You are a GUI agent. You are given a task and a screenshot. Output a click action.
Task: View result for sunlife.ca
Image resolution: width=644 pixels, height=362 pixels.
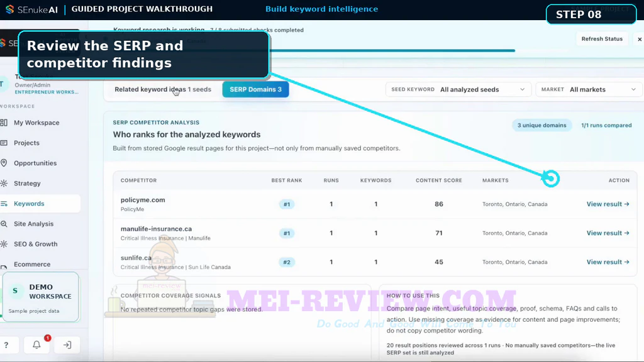[608, 262]
